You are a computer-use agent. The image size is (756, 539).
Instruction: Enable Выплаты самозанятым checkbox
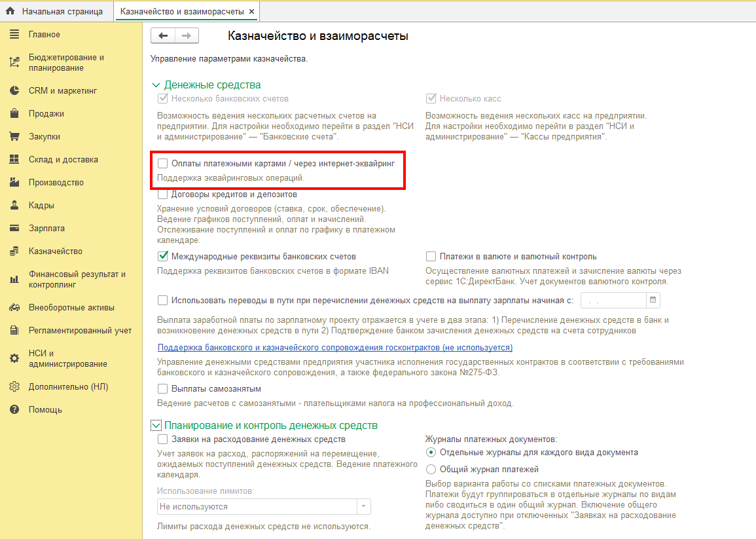pos(162,388)
